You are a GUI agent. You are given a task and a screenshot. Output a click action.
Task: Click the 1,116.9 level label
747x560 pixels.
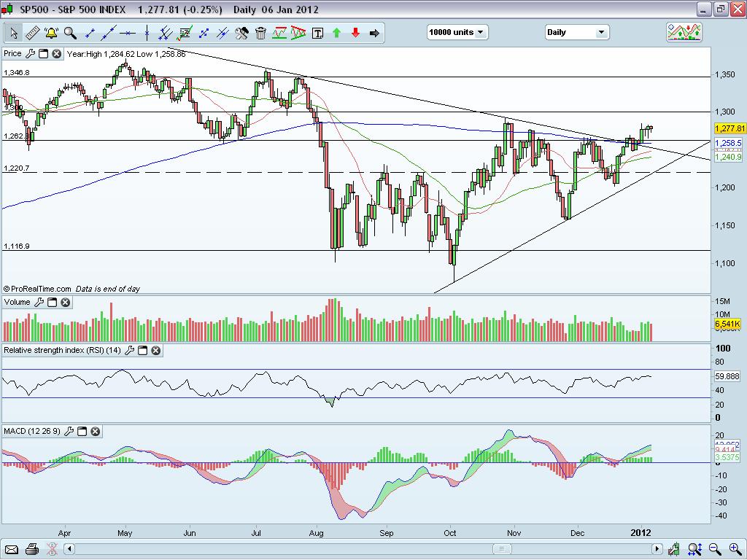point(17,246)
